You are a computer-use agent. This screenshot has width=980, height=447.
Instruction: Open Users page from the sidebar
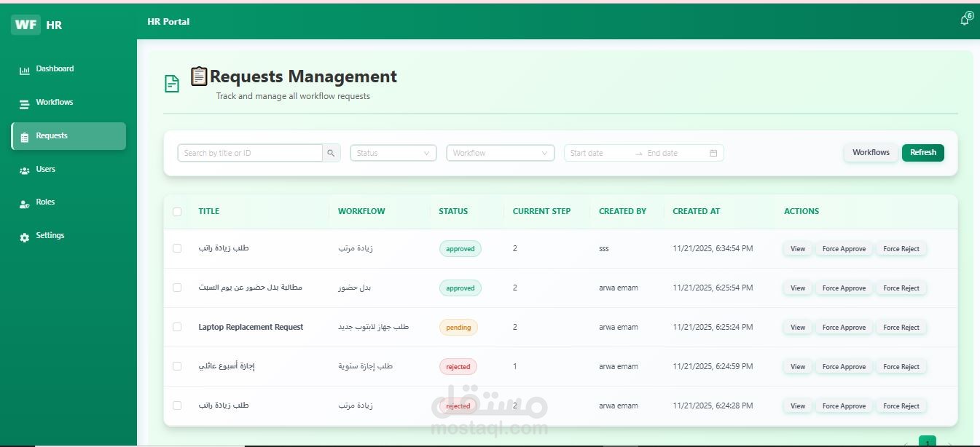pos(68,170)
